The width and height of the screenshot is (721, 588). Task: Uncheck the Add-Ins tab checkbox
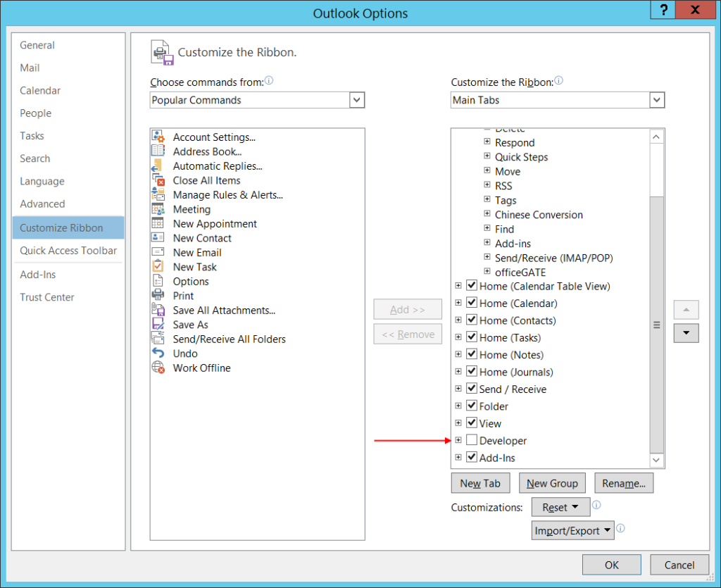pyautogui.click(x=471, y=457)
